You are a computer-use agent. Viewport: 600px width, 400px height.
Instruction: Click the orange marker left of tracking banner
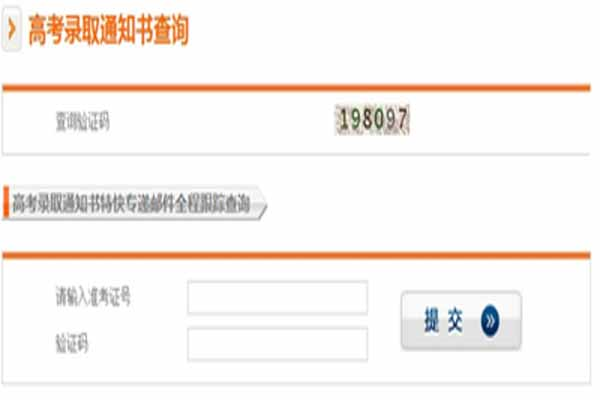(6, 202)
